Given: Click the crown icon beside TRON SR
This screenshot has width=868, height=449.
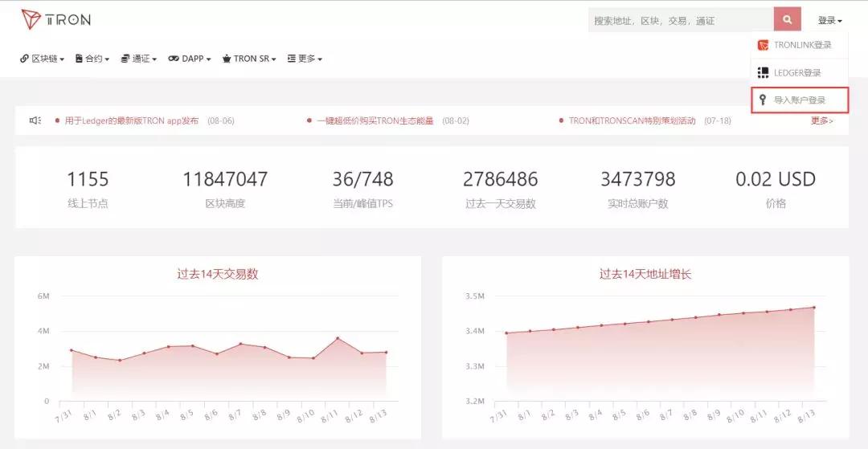Looking at the screenshot, I should click(x=227, y=59).
